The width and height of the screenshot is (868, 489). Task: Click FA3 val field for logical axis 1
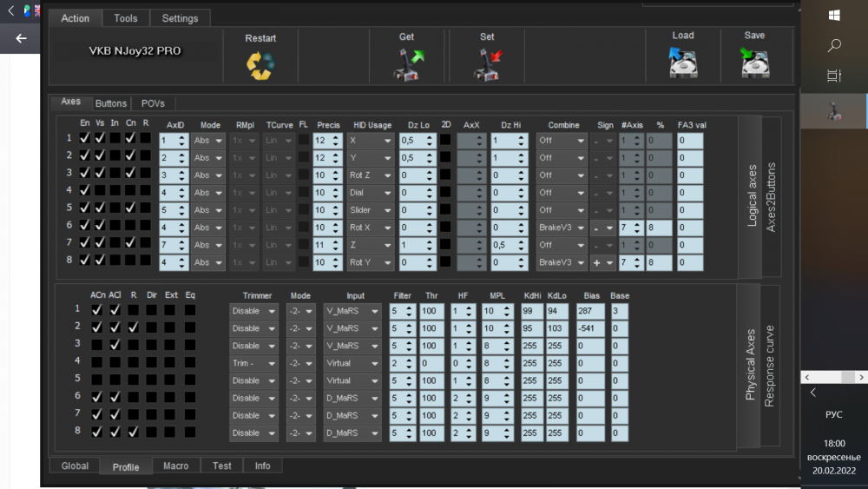(x=690, y=141)
